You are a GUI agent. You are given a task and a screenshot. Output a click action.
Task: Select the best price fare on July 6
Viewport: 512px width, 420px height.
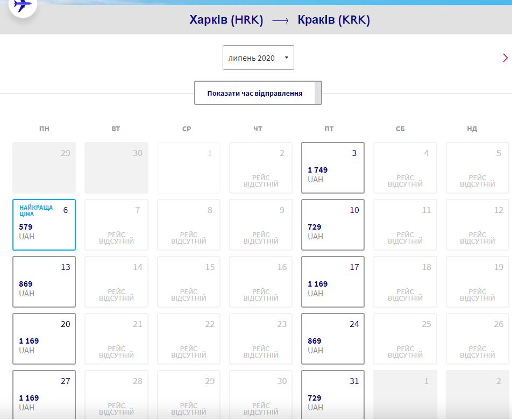(x=44, y=225)
